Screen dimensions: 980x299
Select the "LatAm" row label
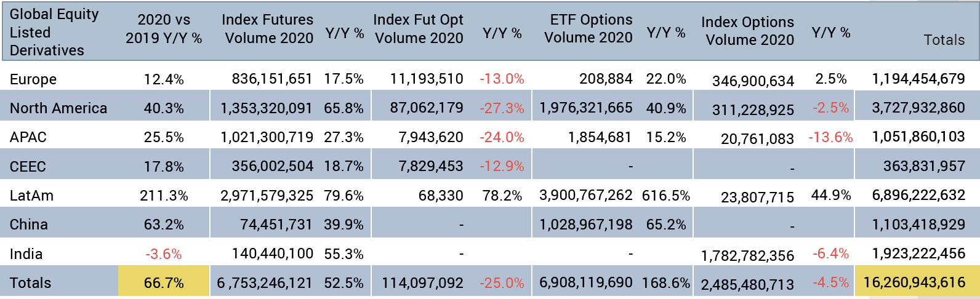pyautogui.click(x=32, y=196)
